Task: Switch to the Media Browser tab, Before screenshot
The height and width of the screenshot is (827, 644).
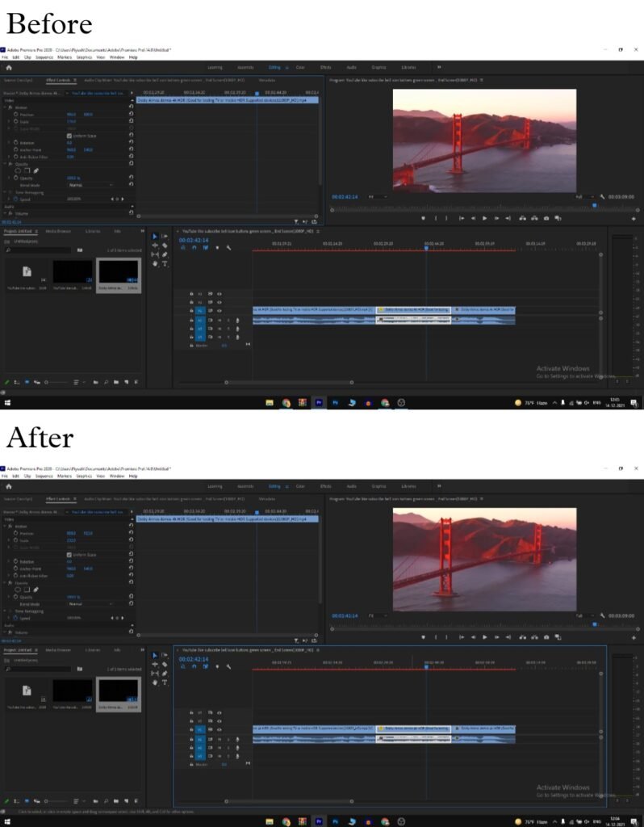Action: coord(58,231)
